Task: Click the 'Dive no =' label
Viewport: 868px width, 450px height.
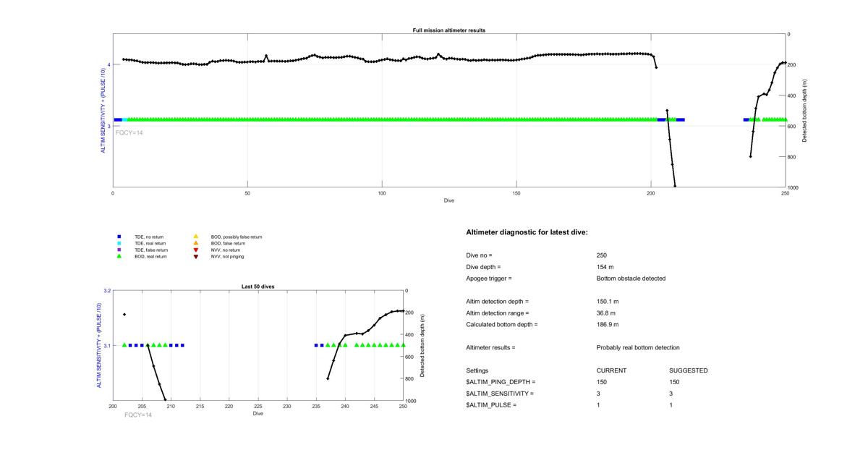Action: 479,255
